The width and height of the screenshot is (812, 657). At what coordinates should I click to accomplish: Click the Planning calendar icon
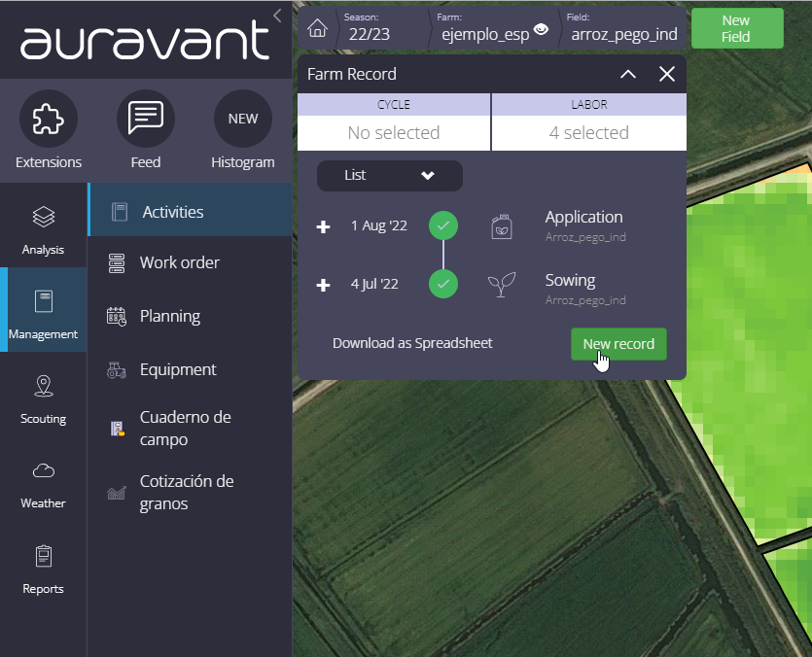pos(117,316)
